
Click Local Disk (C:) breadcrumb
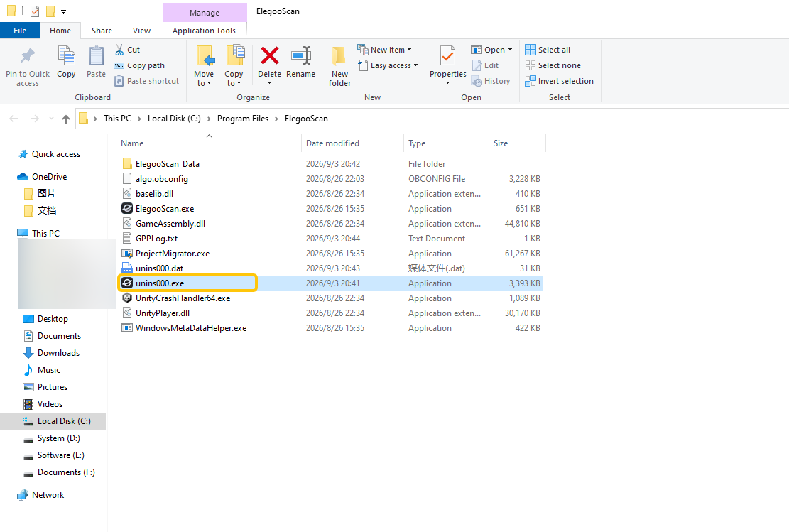174,119
